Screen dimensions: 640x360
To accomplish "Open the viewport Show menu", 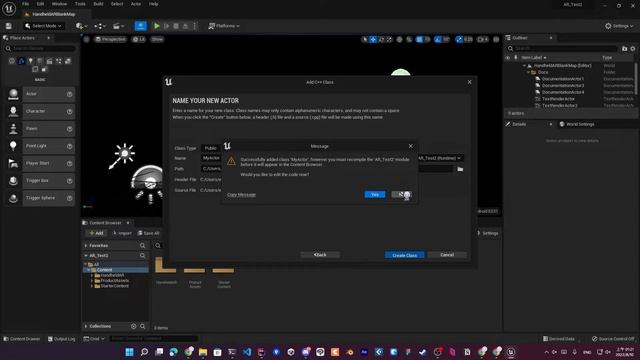I will [x=157, y=39].
